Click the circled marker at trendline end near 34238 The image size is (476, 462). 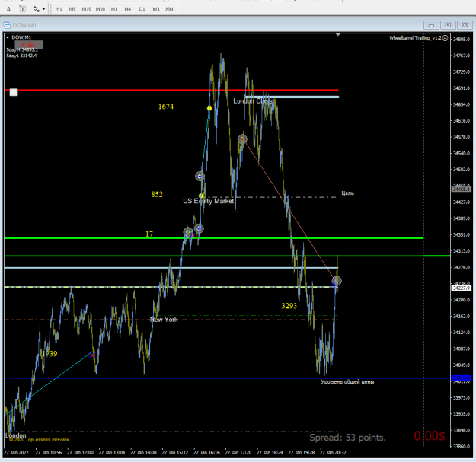(x=337, y=281)
